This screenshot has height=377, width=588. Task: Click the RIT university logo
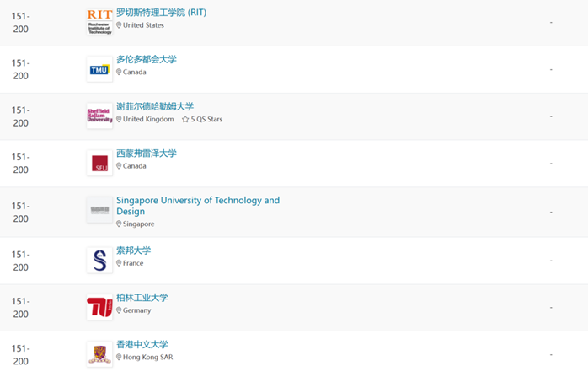pos(99,22)
